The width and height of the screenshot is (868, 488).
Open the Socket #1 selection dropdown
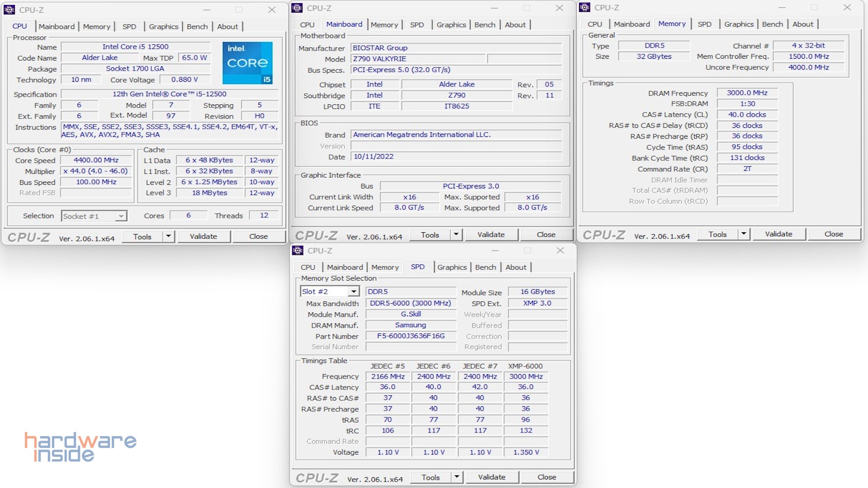pyautogui.click(x=121, y=216)
